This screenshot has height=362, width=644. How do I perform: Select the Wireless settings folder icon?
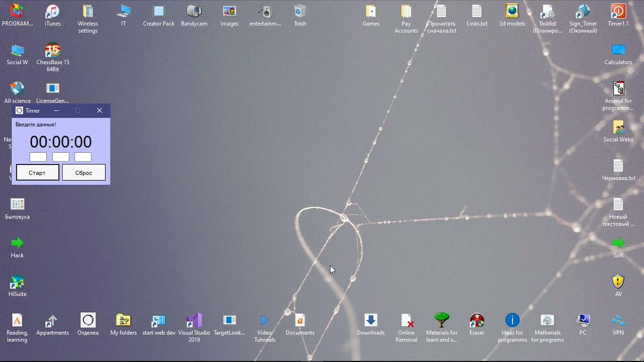pos(88,11)
